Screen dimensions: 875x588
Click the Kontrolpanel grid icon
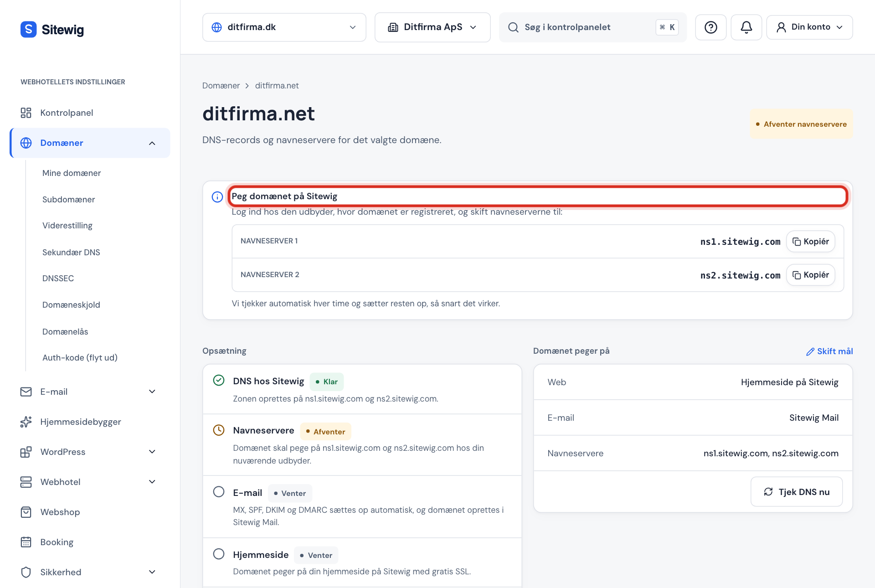(26, 113)
